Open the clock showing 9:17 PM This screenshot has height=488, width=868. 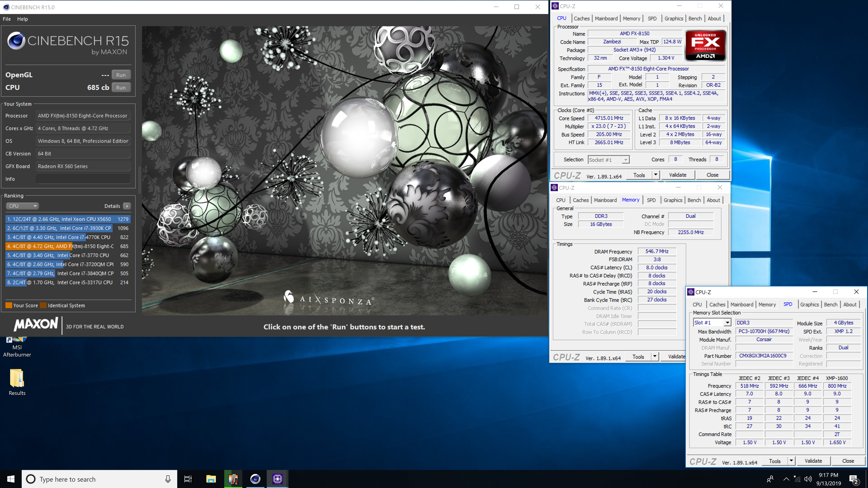828,479
